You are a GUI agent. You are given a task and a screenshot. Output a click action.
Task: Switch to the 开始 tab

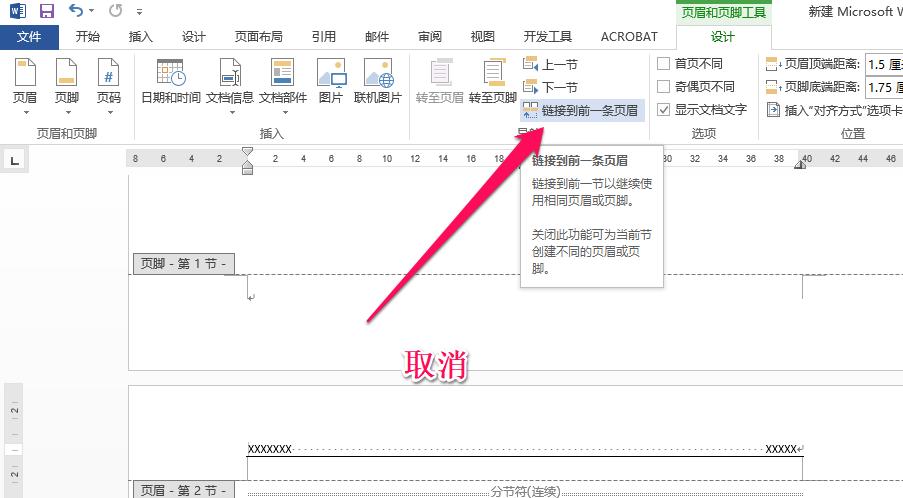tap(88, 37)
